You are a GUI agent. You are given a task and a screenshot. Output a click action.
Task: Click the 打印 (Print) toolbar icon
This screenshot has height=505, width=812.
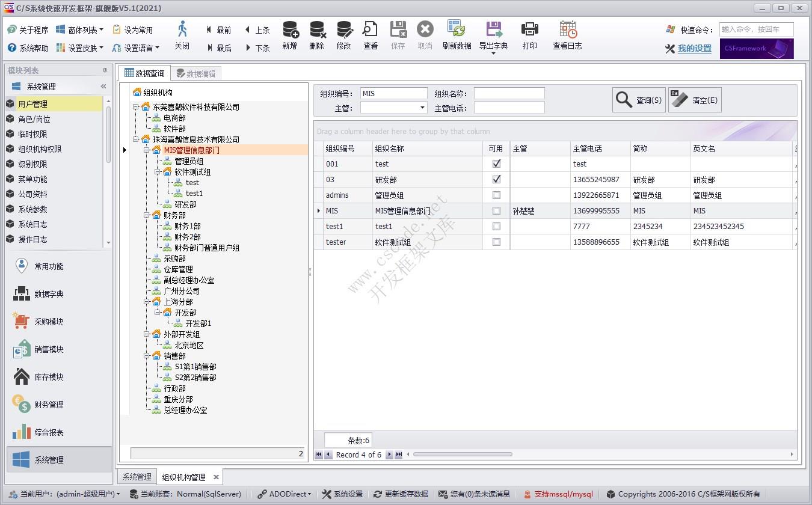click(529, 35)
